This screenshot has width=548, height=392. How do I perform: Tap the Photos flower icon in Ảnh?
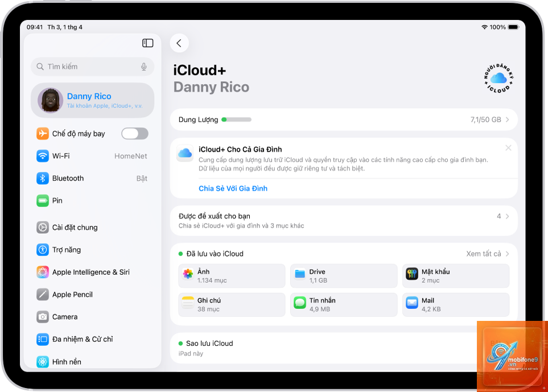(188, 274)
